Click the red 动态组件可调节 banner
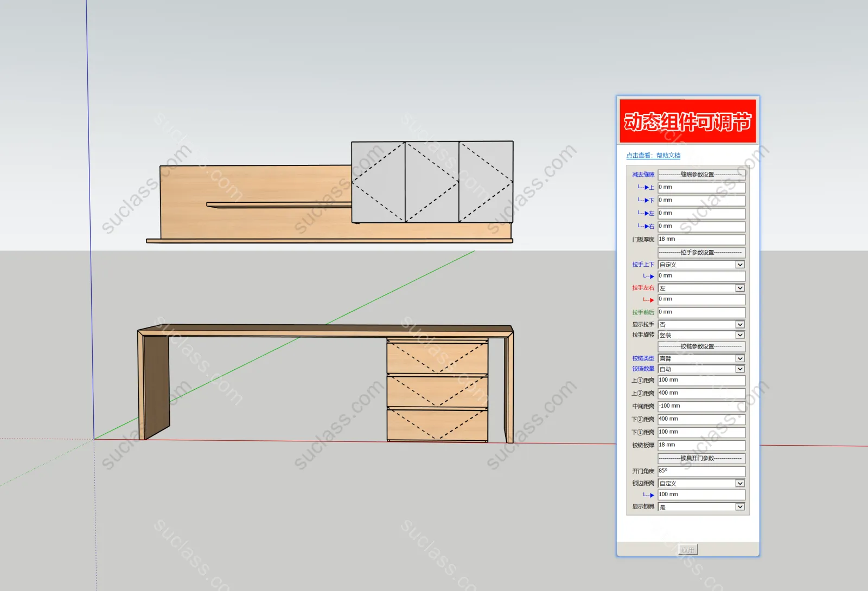This screenshot has width=868, height=591. (x=687, y=121)
